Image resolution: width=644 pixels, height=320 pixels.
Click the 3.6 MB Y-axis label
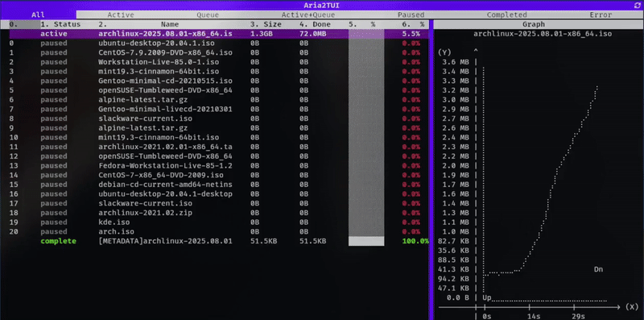(x=456, y=62)
